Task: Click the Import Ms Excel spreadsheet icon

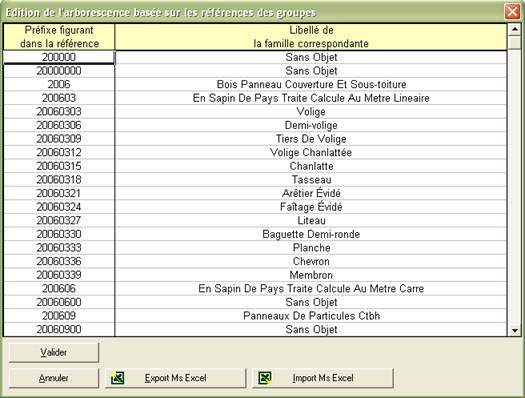Action: point(265,378)
